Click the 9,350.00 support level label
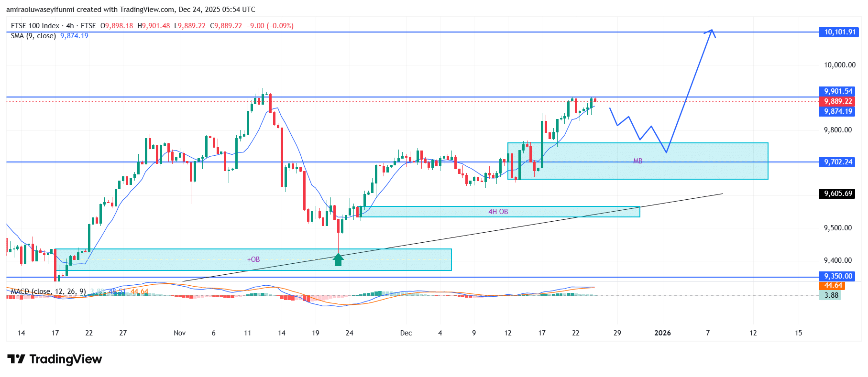The image size is (868, 377). click(838, 276)
